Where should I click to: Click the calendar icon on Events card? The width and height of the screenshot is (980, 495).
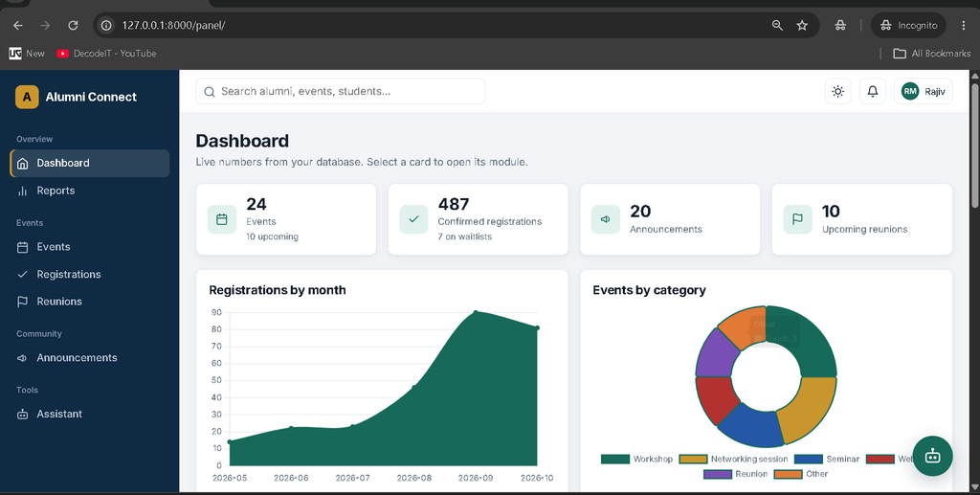coord(222,219)
